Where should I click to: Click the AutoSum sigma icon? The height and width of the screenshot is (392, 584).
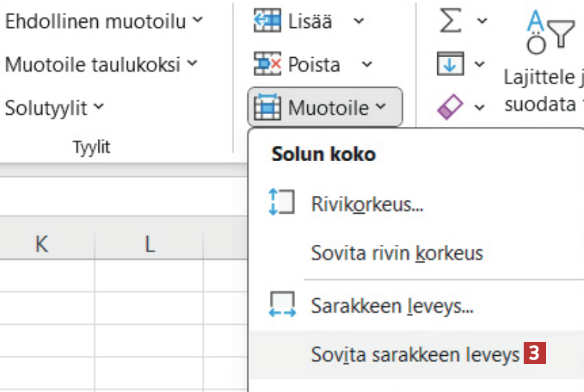pos(451,22)
